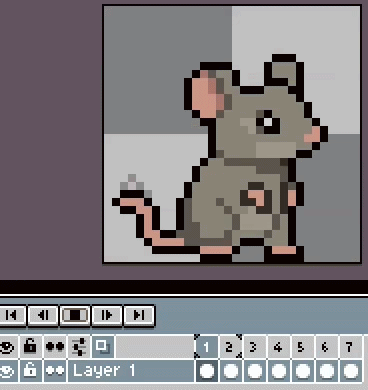Toggle the lock on Layer 1
The image size is (368, 390).
click(30, 371)
